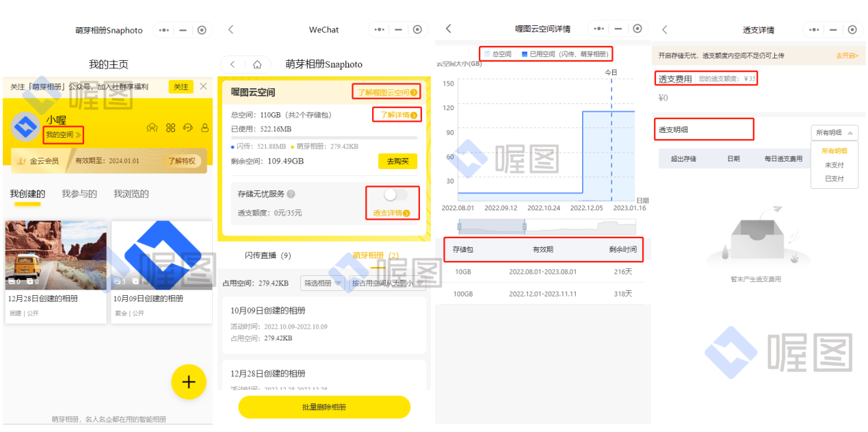The image size is (868, 432).
Task: Open the 12月28日创建的相册 card in storage list
Action: pyautogui.click(x=324, y=375)
